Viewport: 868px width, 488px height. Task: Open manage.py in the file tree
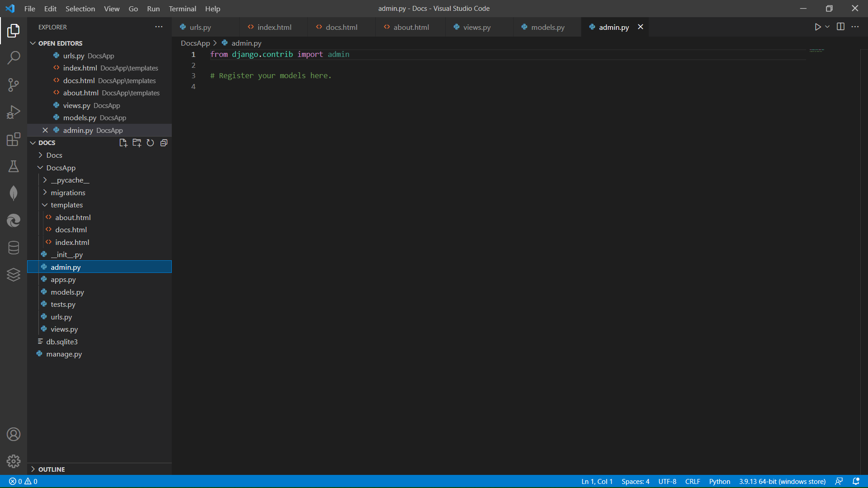coord(64,354)
